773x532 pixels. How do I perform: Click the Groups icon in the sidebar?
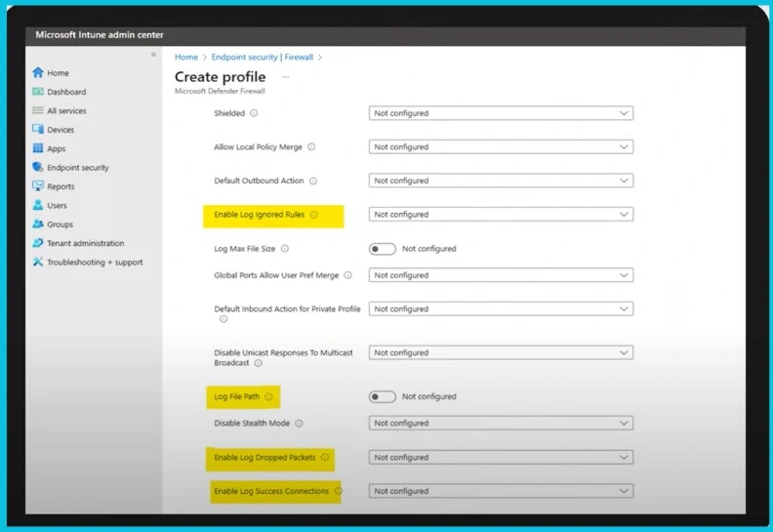tap(38, 224)
